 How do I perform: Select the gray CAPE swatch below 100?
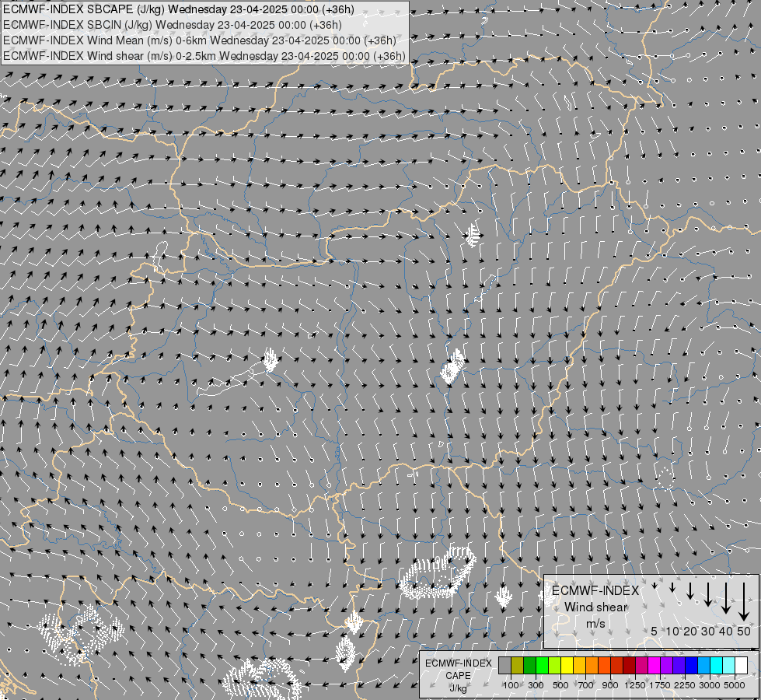tap(505, 665)
